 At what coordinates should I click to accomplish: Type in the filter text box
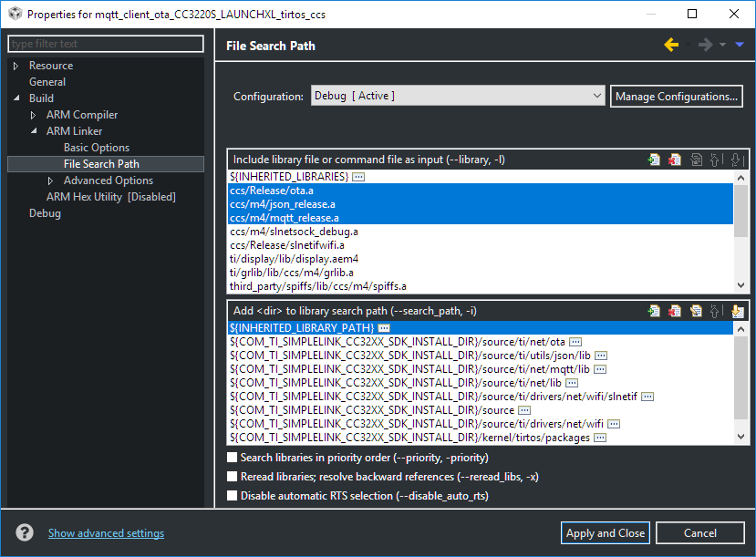coord(105,43)
